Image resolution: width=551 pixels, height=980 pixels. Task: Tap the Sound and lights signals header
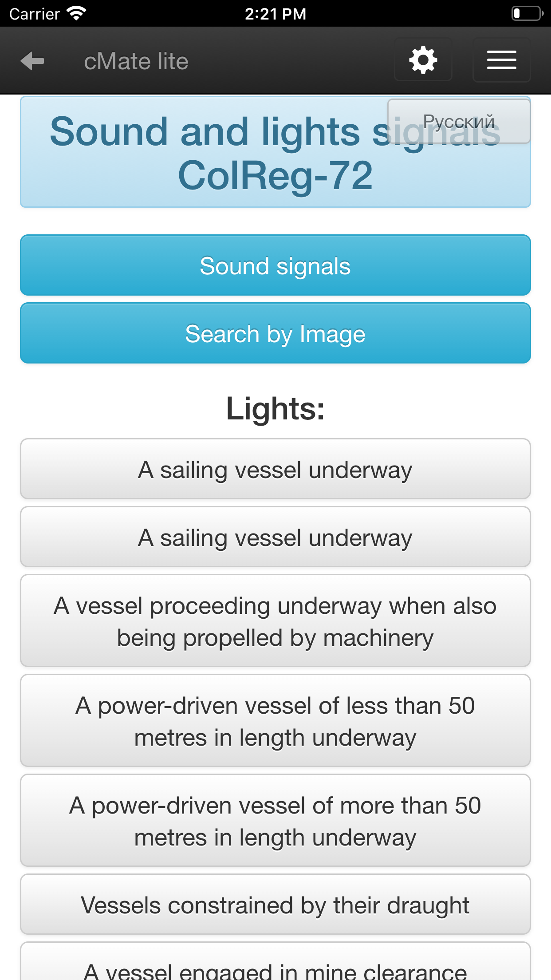tap(275, 152)
